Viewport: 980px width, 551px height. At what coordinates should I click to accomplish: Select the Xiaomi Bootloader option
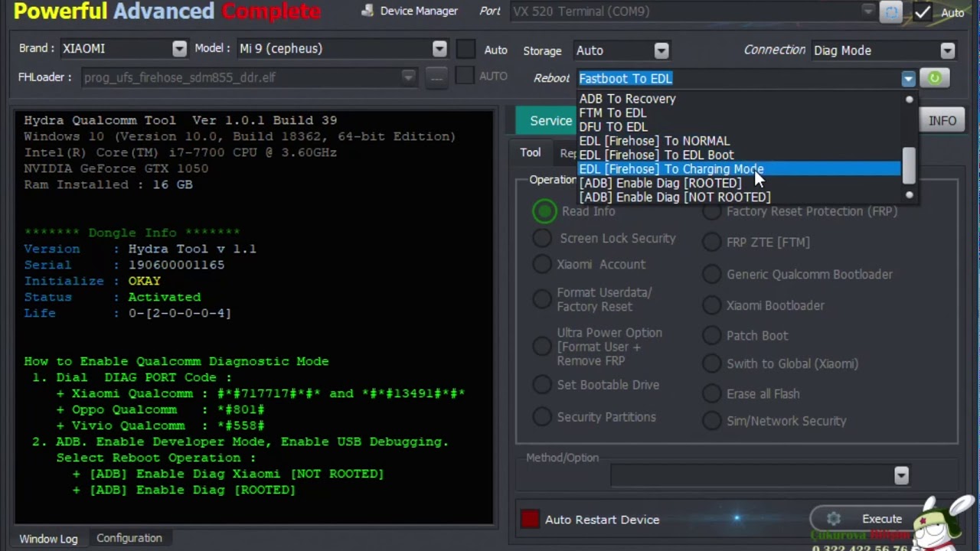click(712, 305)
